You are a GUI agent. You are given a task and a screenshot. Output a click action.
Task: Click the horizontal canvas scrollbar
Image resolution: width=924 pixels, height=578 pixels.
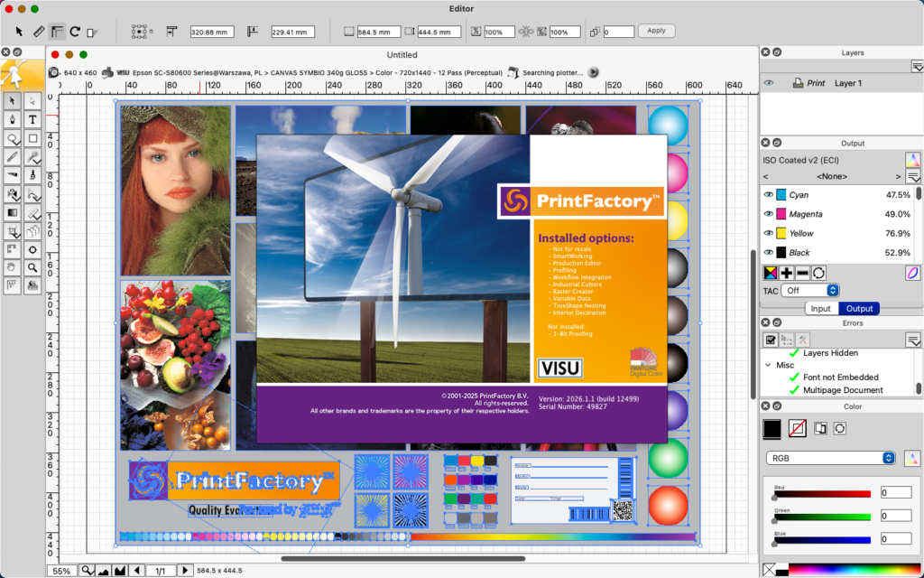pos(403,558)
